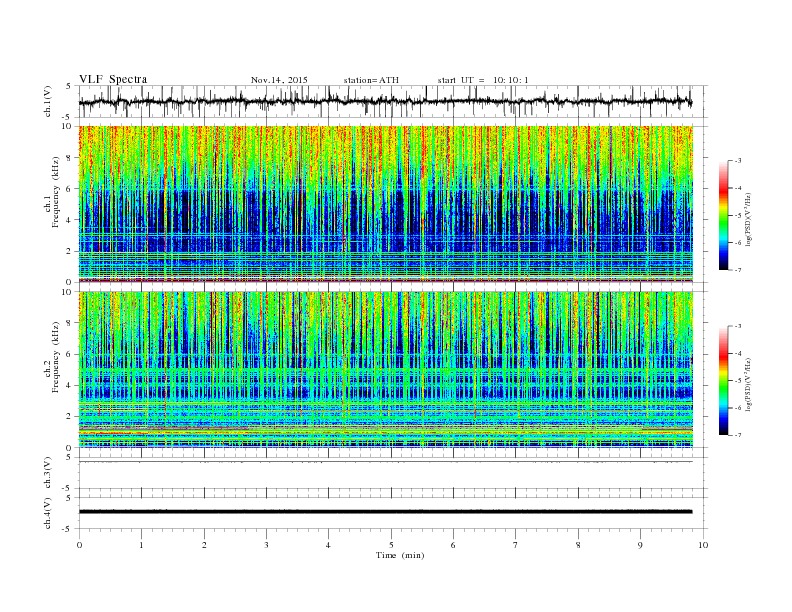
Task: Click the ch.1 spectrogram "8" kHz tick label
Action: (69, 158)
